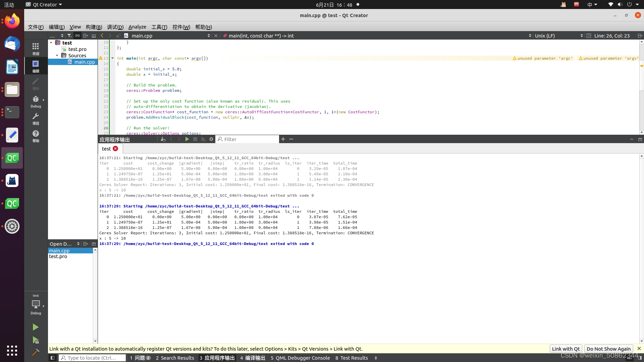The image size is (644, 362).
Task: Open the Unix (LF) line ending dropdown
Action: point(558,36)
